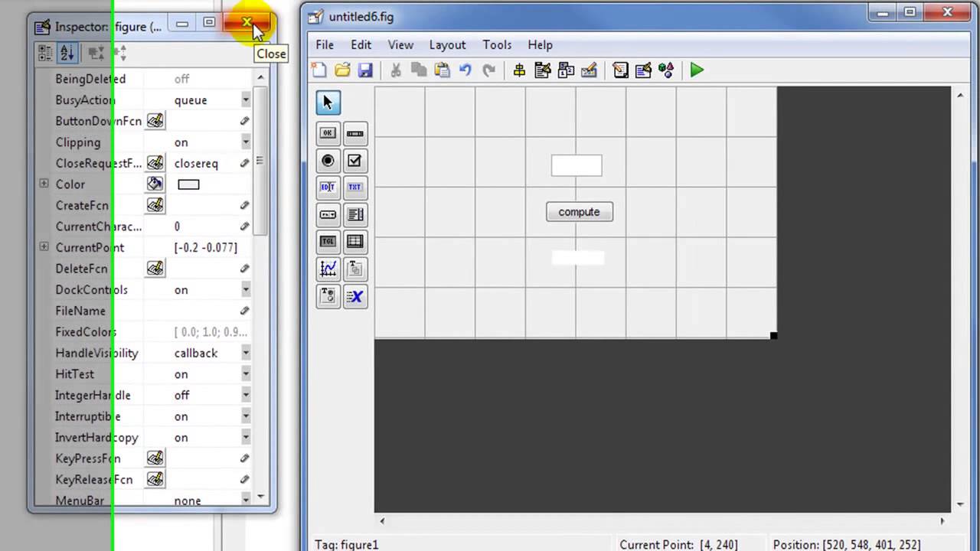This screenshot has height=551, width=980.
Task: Open the DockControls value dropdown
Action: tap(246, 290)
